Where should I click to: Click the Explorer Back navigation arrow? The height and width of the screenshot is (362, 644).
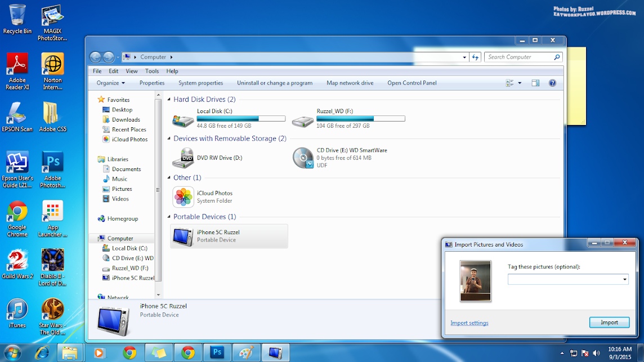coord(95,57)
